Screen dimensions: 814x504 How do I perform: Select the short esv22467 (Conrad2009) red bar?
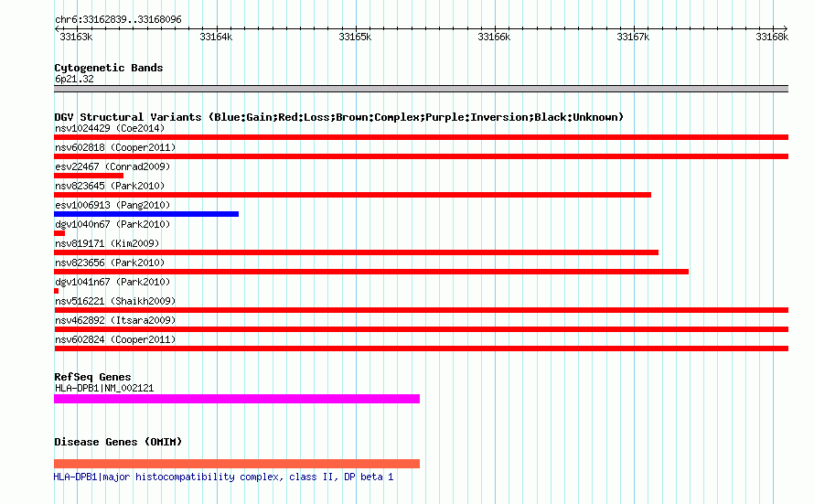pyautogui.click(x=89, y=176)
